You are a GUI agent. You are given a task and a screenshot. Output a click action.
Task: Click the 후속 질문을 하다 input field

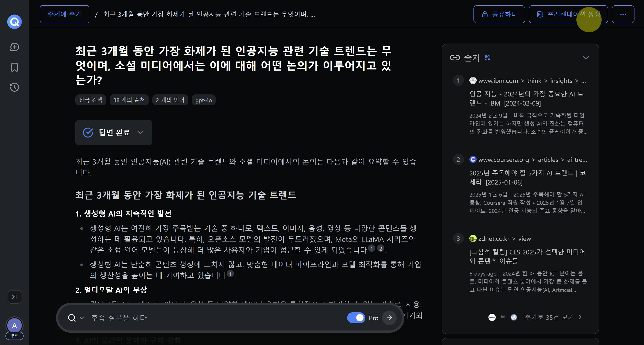[x=215, y=318]
